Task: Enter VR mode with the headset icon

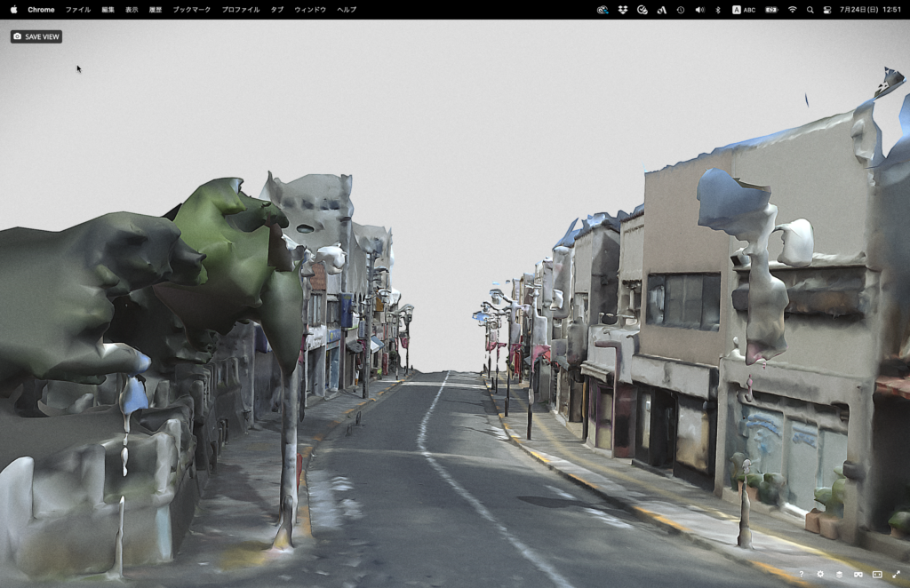Action: click(x=858, y=575)
